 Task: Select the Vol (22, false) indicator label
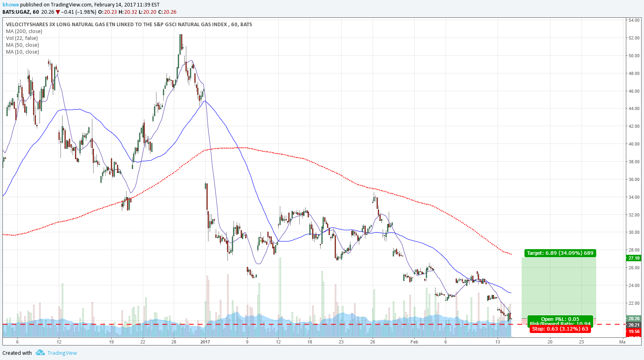pos(22,38)
